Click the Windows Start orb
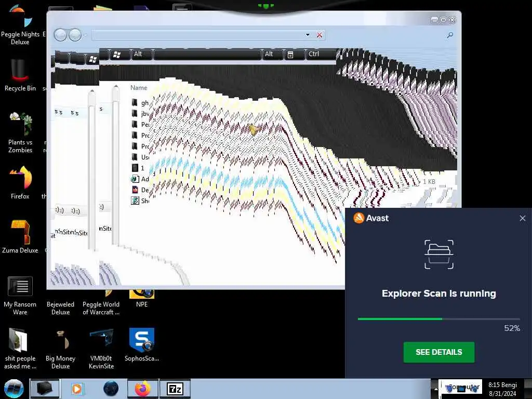 pos(14,389)
